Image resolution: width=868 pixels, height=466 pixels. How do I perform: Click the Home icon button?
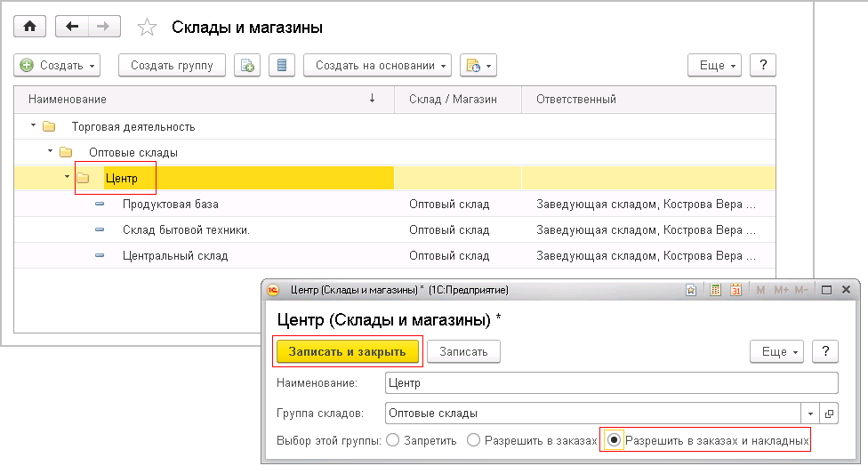[29, 27]
